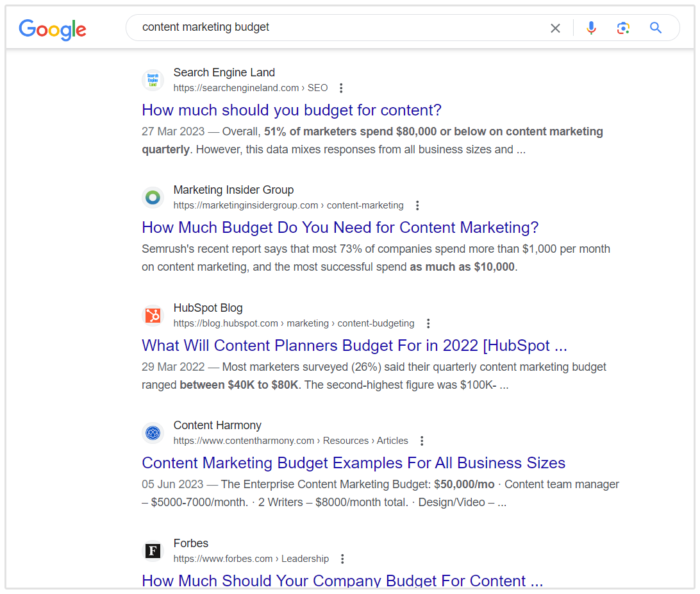
Task: Open "How much should you budget for content?"
Action: (x=291, y=110)
